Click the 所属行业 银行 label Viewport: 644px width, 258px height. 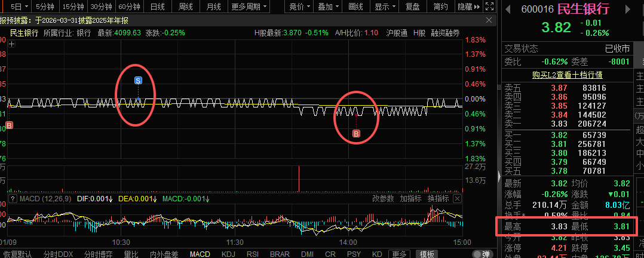click(68, 33)
